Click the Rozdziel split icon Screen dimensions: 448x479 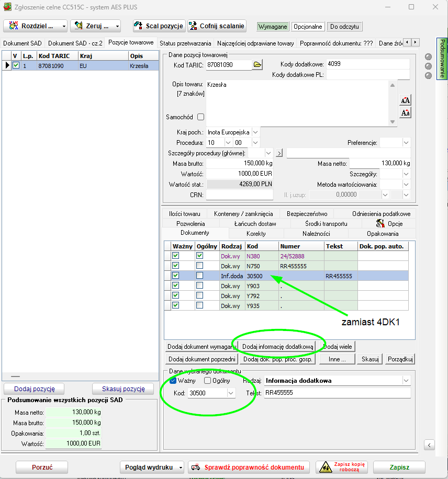[x=14, y=26]
